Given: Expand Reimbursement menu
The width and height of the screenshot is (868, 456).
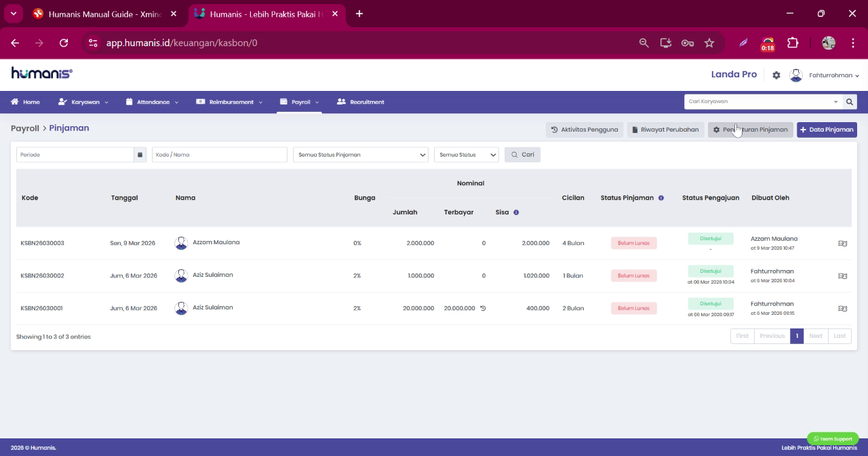Looking at the screenshot, I should [x=230, y=102].
